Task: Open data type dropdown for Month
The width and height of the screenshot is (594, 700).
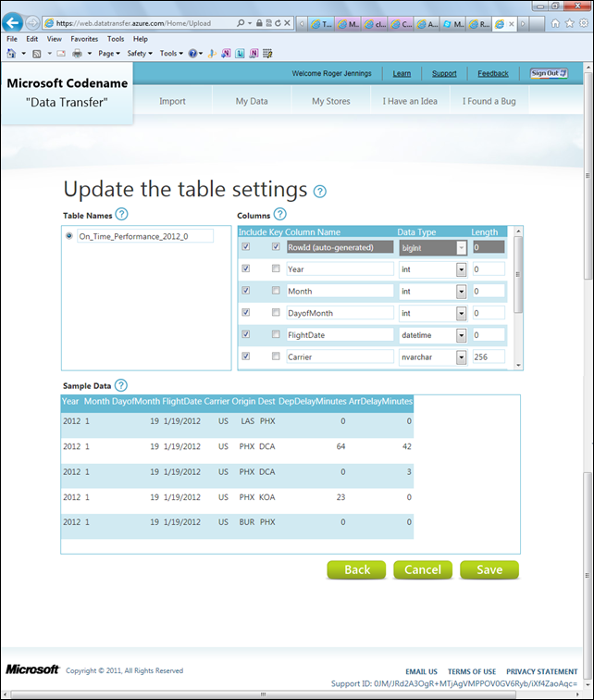Action: point(461,292)
